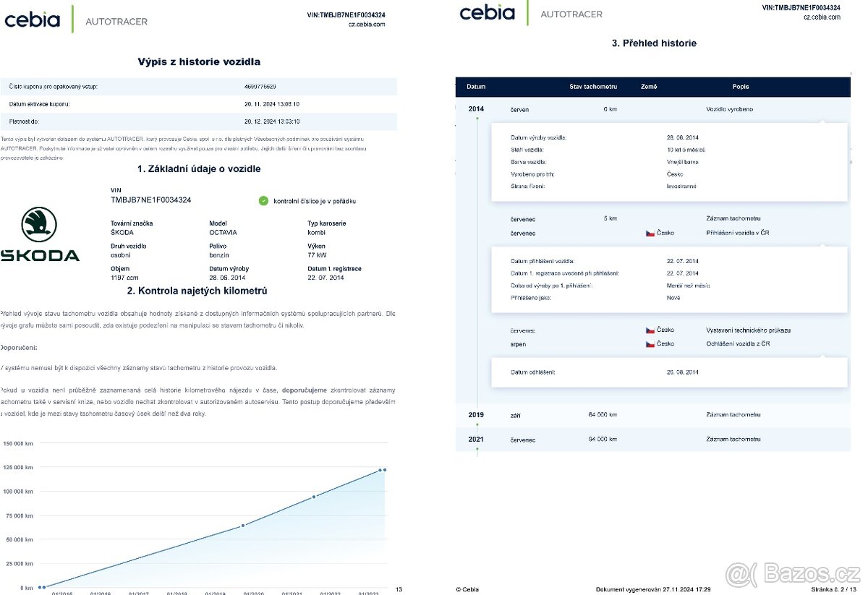Click the '125 000 km' chart axis label
Screen dimensions: 868x595
pyautogui.click(x=17, y=468)
